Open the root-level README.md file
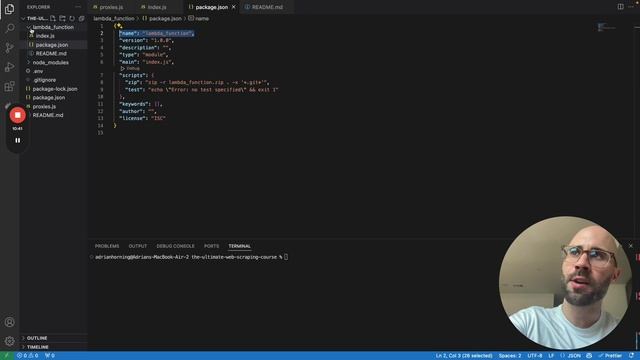Image resolution: width=640 pixels, height=360 pixels. point(48,115)
